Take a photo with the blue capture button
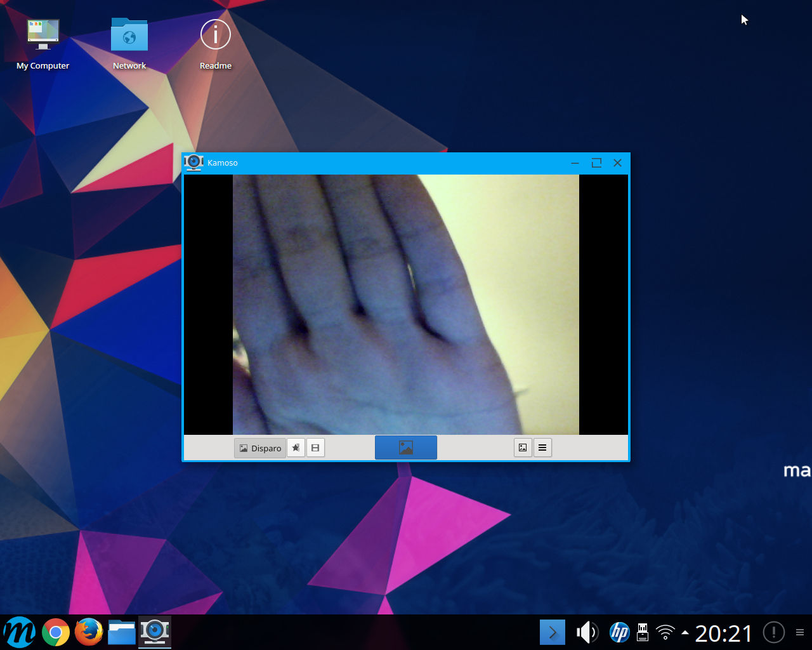Screen dimensions: 812x650 pyautogui.click(x=406, y=448)
